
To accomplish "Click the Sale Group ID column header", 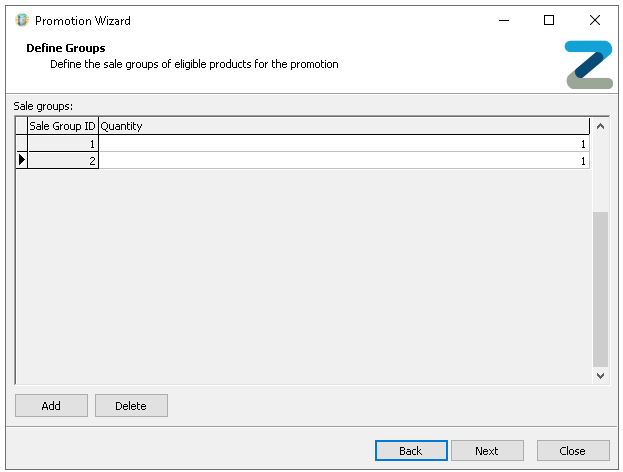I will coord(63,126).
